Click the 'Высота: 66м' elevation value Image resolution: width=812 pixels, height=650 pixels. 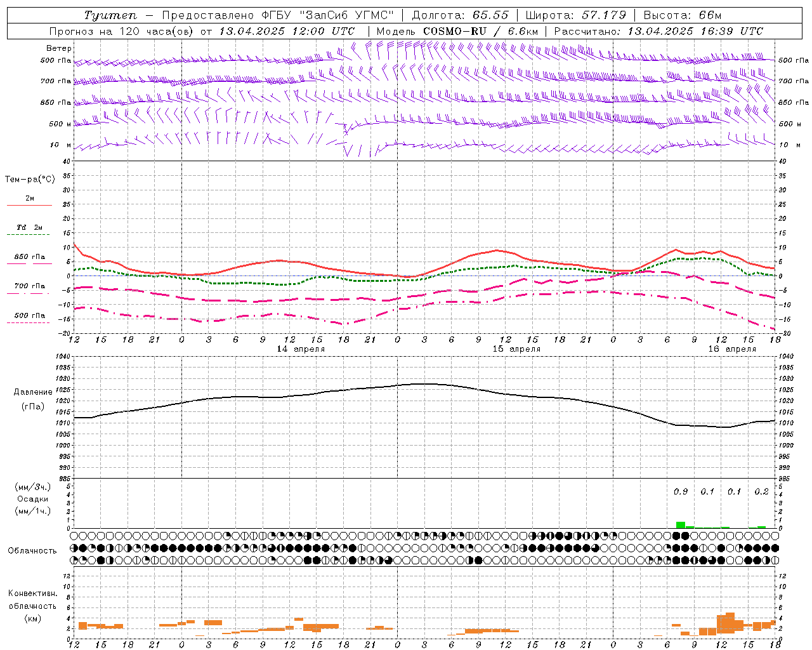683,15
